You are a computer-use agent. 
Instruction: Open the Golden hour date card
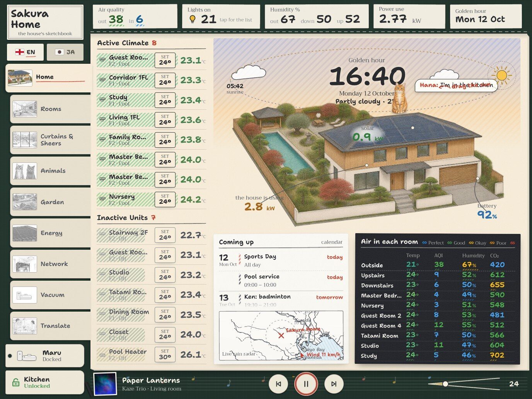click(486, 17)
